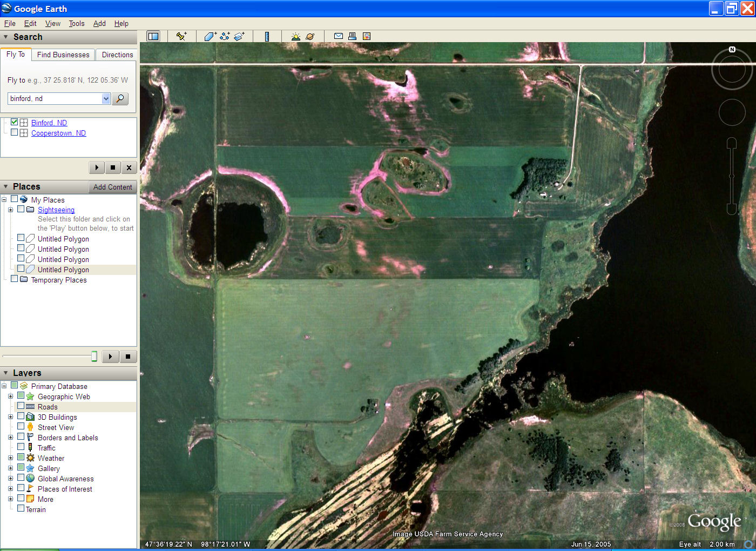
Task: Add a polygon using the toolbar polygon icon
Action: click(x=210, y=36)
